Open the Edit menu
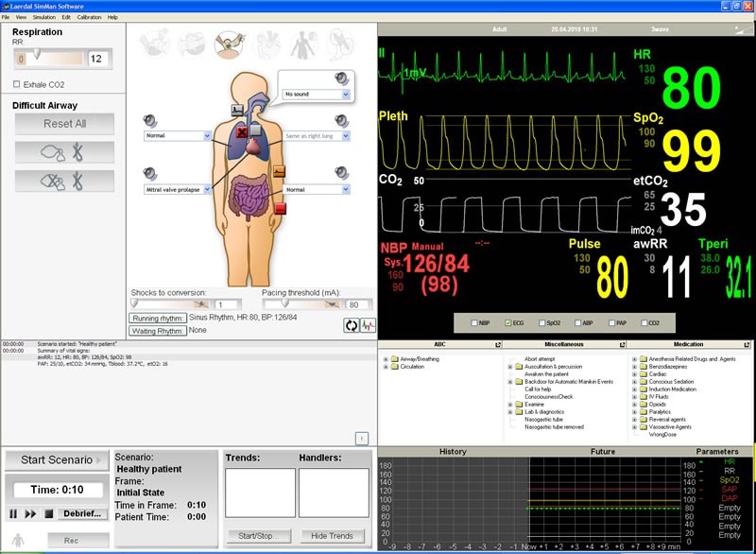756x554 pixels. click(66, 17)
